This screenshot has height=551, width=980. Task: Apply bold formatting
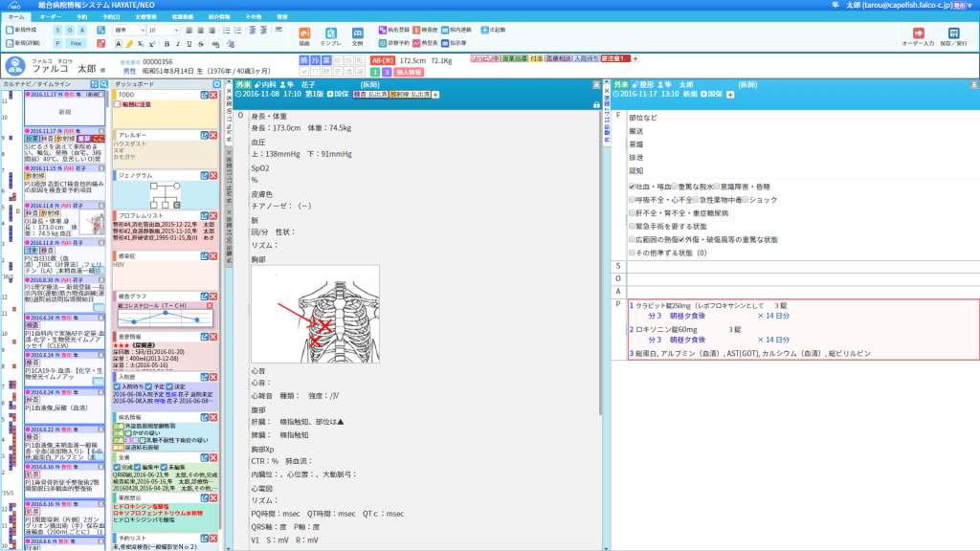pyautogui.click(x=167, y=44)
